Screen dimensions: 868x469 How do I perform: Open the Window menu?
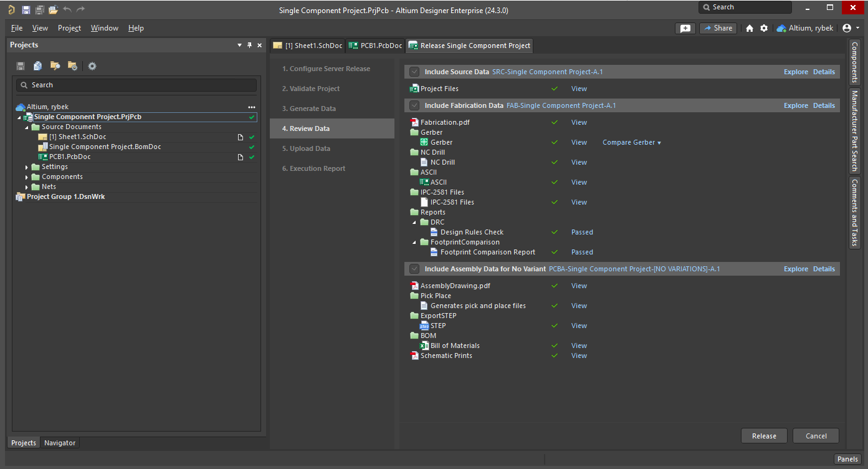pyautogui.click(x=104, y=28)
